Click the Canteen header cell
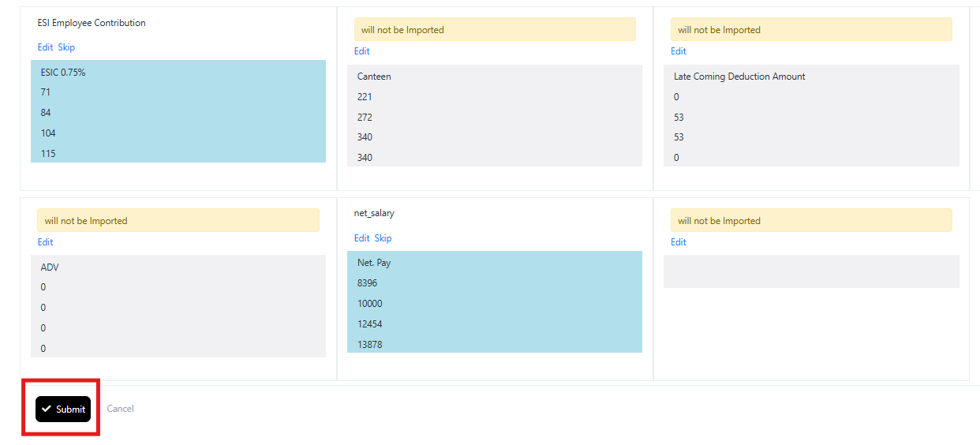The width and height of the screenshot is (980, 445). point(374,77)
